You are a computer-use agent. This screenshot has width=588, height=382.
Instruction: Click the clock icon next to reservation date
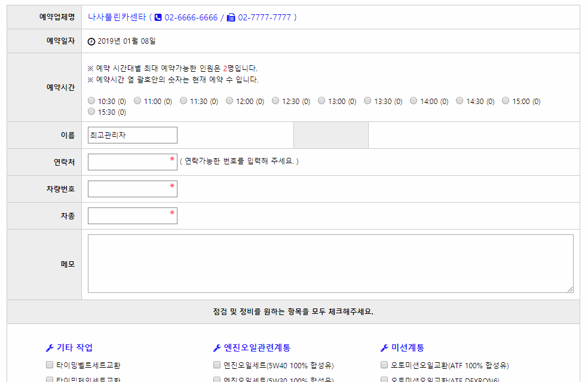[91, 41]
